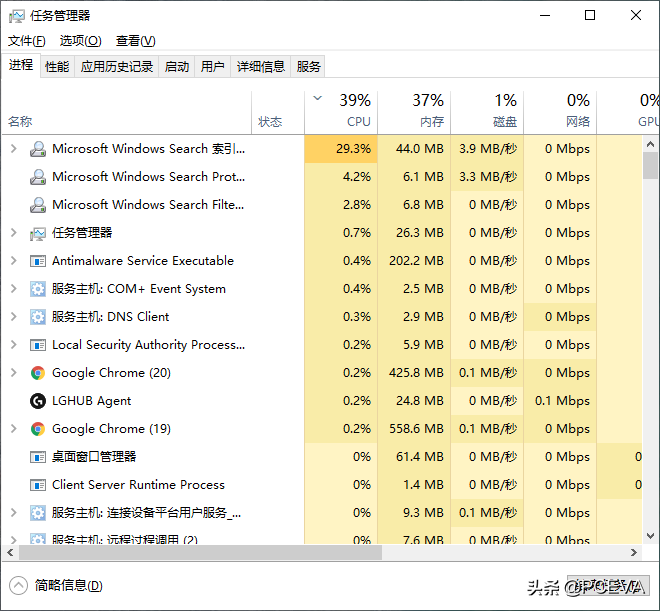
Task: Click the Local Security Authority Process icon
Action: [38, 345]
